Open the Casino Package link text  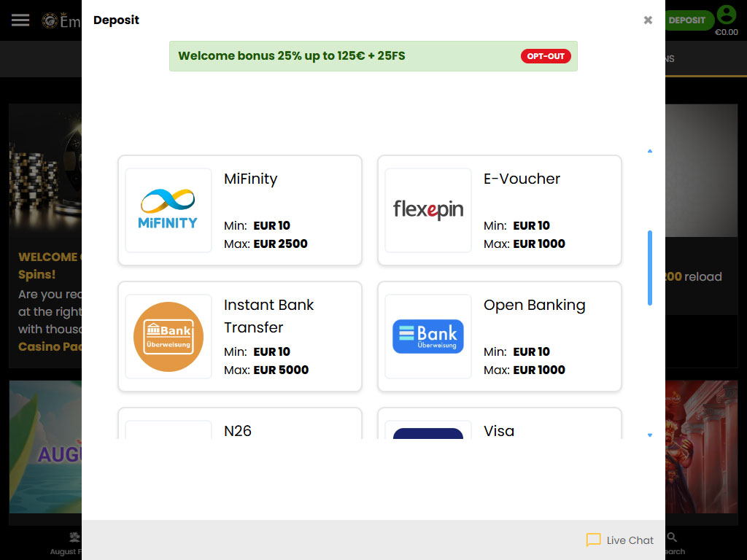pyautogui.click(x=50, y=346)
